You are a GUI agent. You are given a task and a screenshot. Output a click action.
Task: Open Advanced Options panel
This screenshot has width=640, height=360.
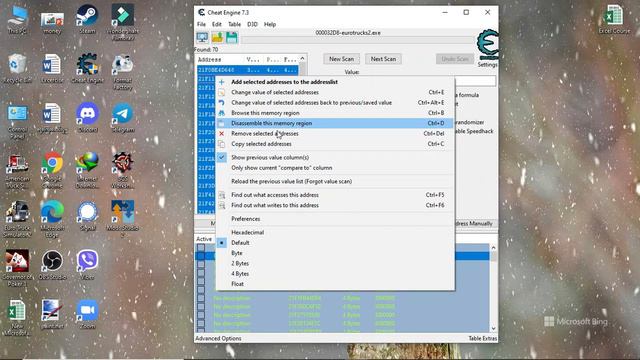218,338
